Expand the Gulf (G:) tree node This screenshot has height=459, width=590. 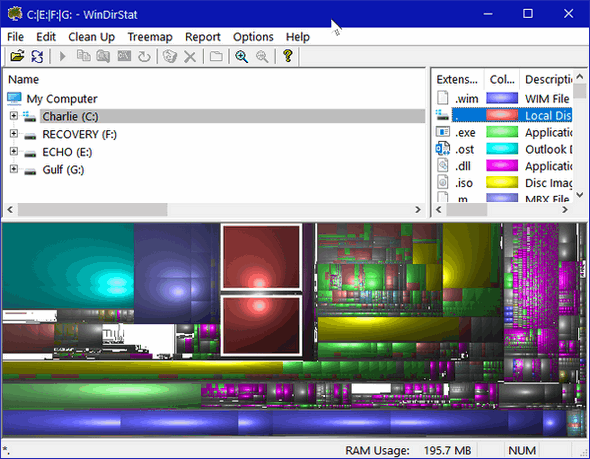14,169
